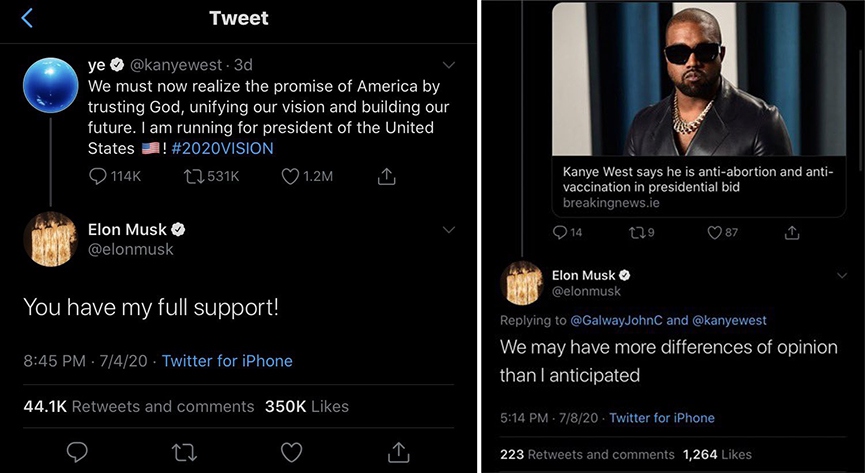Reply to the "You have my full support!" tweet
Viewport: 865px width, 473px height.
click(77, 452)
